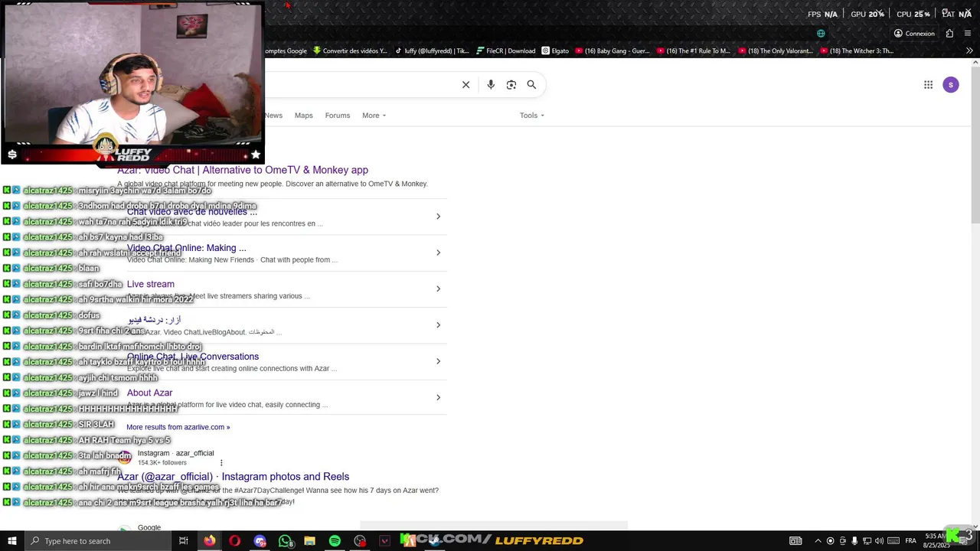This screenshot has height=551, width=980.
Task: Open The Witcher 3 bookmark
Action: tap(857, 51)
